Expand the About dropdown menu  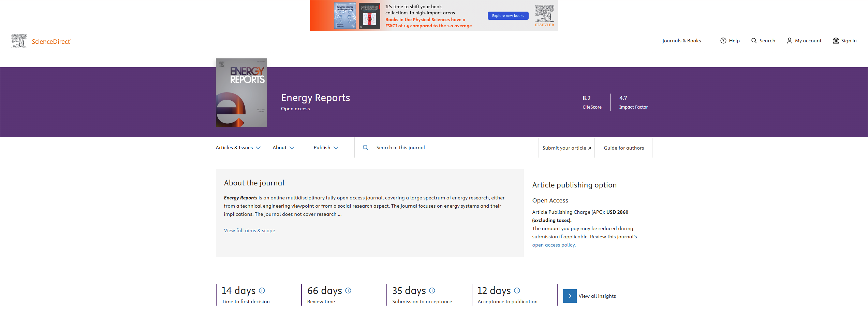pos(283,148)
